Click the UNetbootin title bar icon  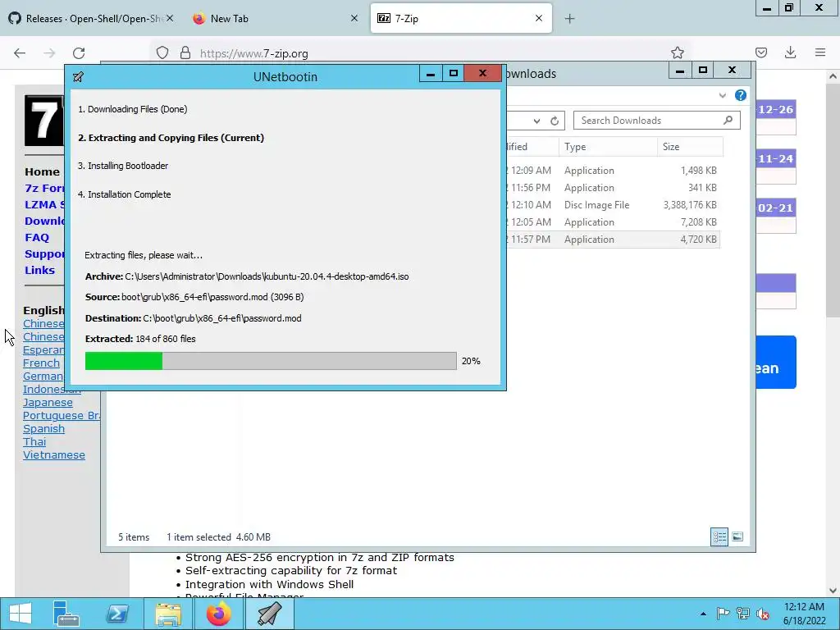78,76
